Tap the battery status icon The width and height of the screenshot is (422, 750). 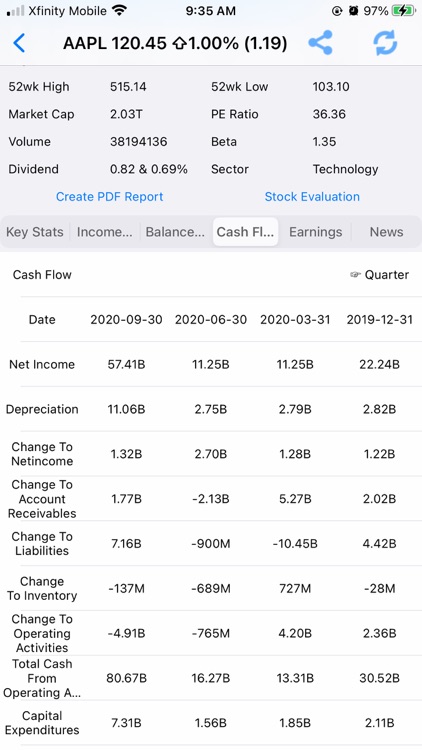coord(403,11)
